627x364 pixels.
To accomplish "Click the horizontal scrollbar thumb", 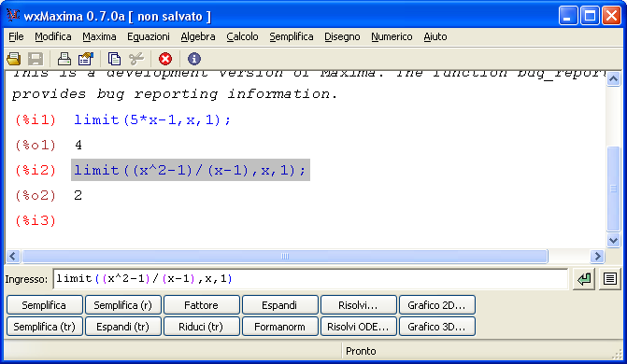I will click(285, 256).
